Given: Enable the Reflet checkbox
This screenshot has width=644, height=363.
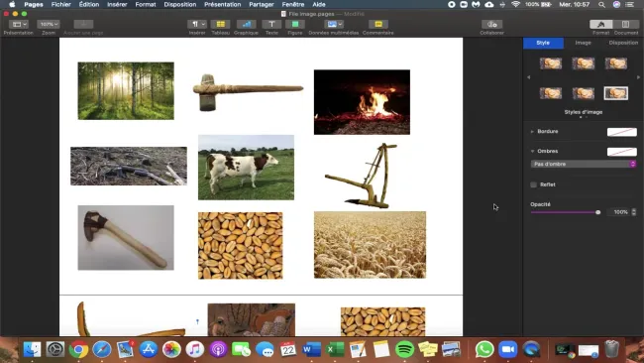Looking at the screenshot, I should tap(533, 184).
